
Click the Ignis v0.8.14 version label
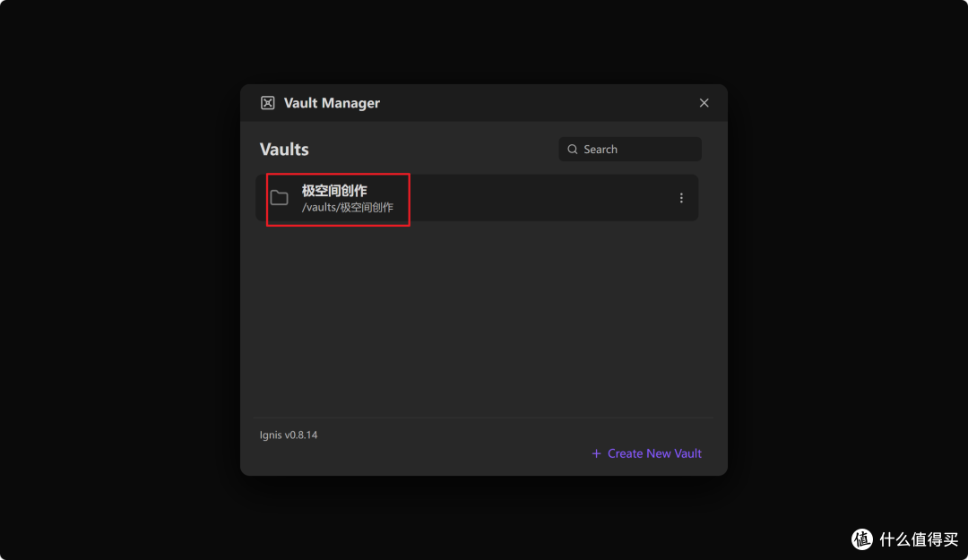[x=289, y=435]
